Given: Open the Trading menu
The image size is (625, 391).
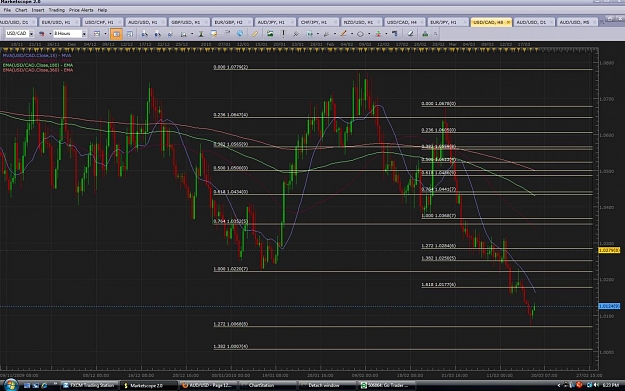Looking at the screenshot, I should [x=57, y=10].
